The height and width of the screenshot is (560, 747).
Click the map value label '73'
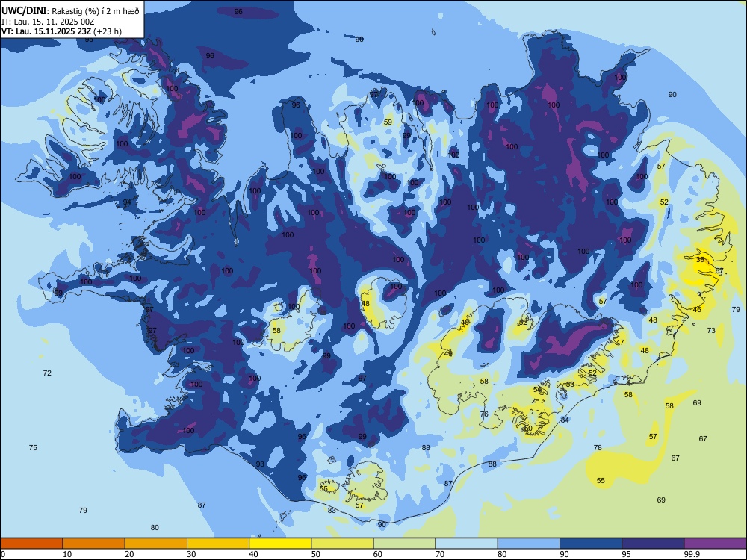pos(711,331)
